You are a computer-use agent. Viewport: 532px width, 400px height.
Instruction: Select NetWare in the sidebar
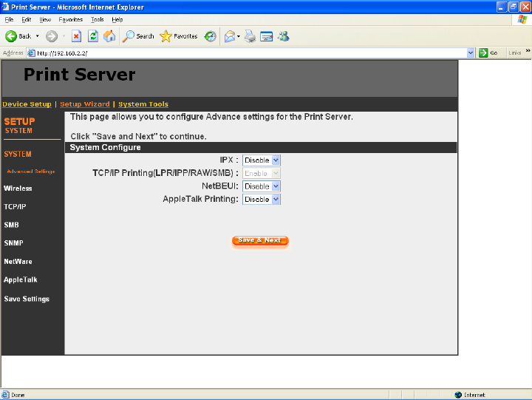point(18,262)
